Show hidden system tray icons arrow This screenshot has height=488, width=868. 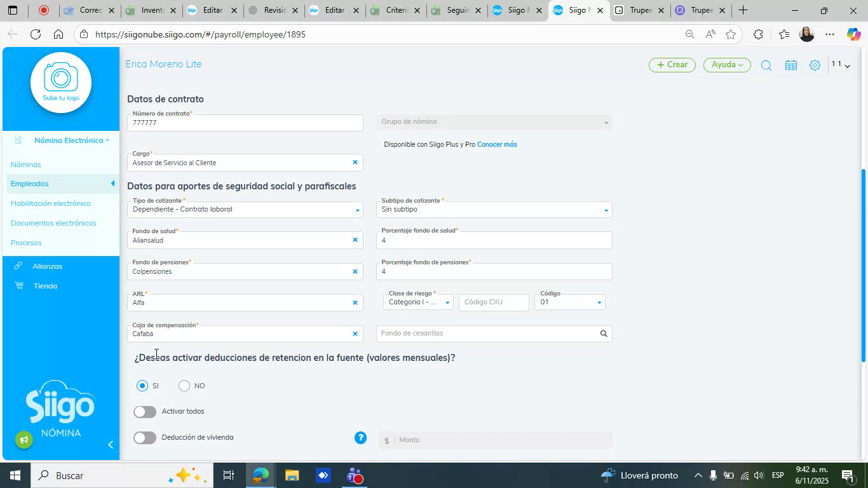tap(698, 475)
